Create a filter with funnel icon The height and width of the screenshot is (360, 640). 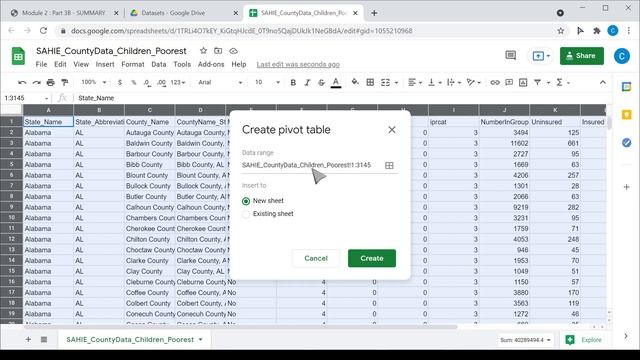[538, 82]
